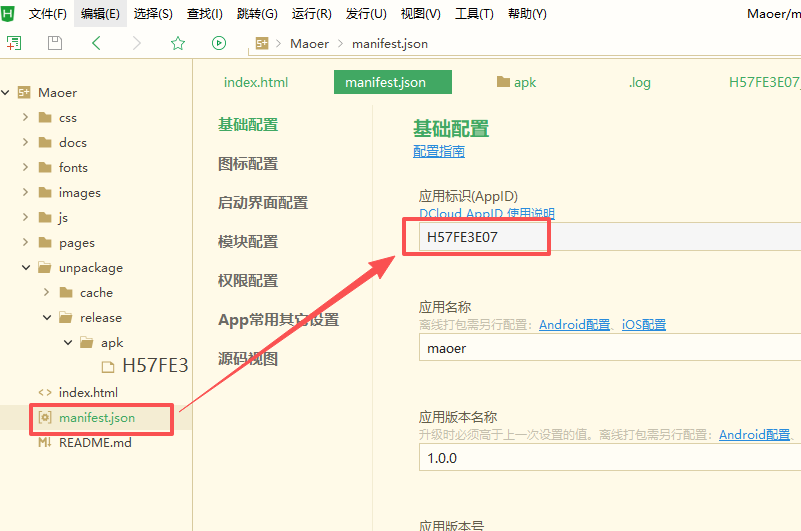This screenshot has height=531, width=801.
Task: Click the docs folder icon
Action: [x=45, y=143]
